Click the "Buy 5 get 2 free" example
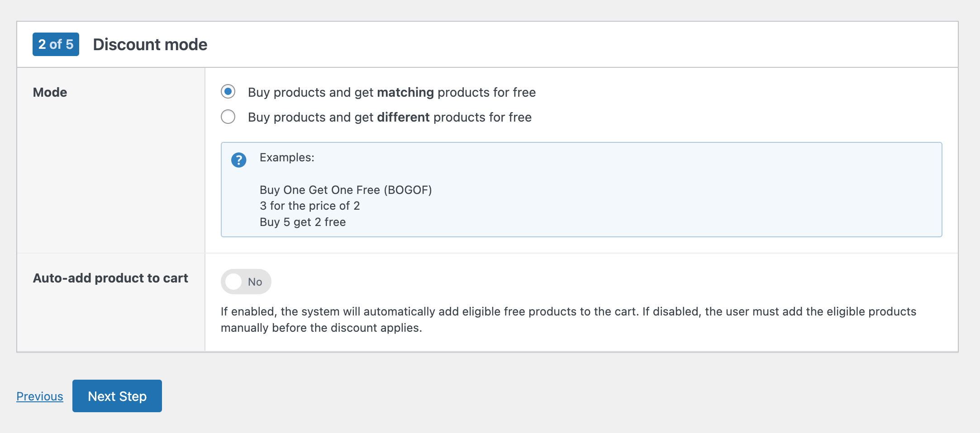Image resolution: width=980 pixels, height=433 pixels. pos(303,222)
